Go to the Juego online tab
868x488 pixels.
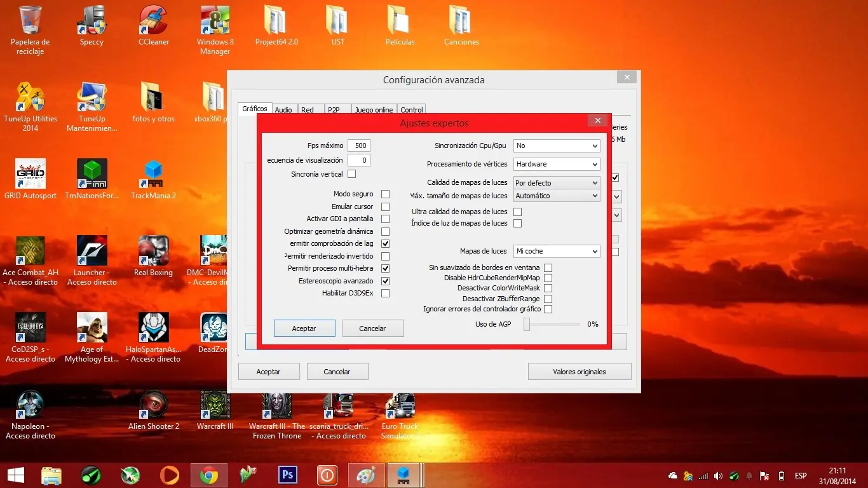tap(374, 110)
